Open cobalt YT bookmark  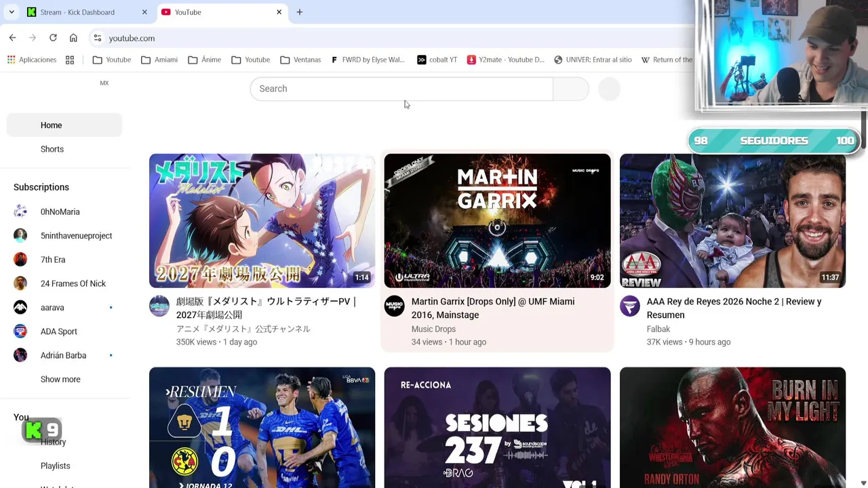point(437,60)
